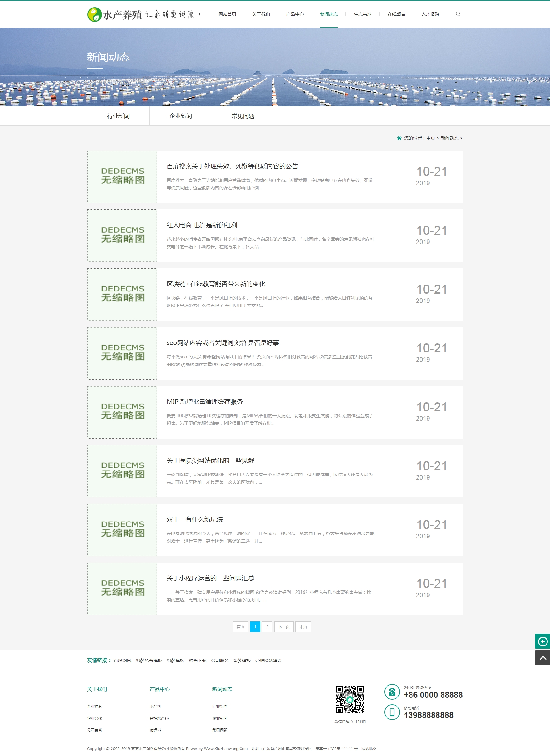Jump to last page with 末页 button
This screenshot has width=550, height=756.
(x=303, y=627)
